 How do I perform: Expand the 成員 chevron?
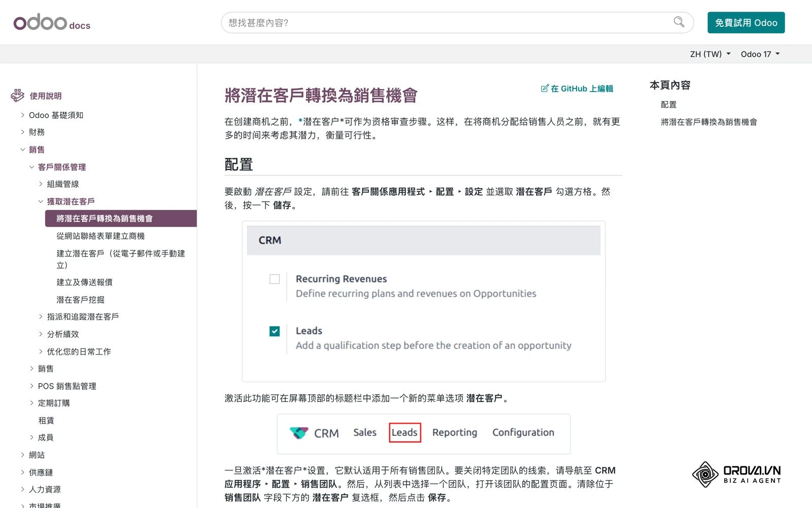pyautogui.click(x=32, y=437)
